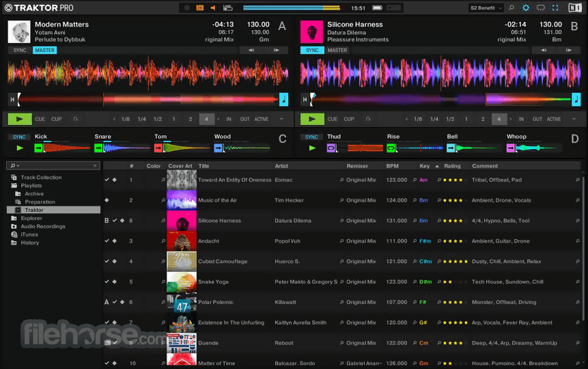Toggle MASTER on Deck B

coord(337,50)
